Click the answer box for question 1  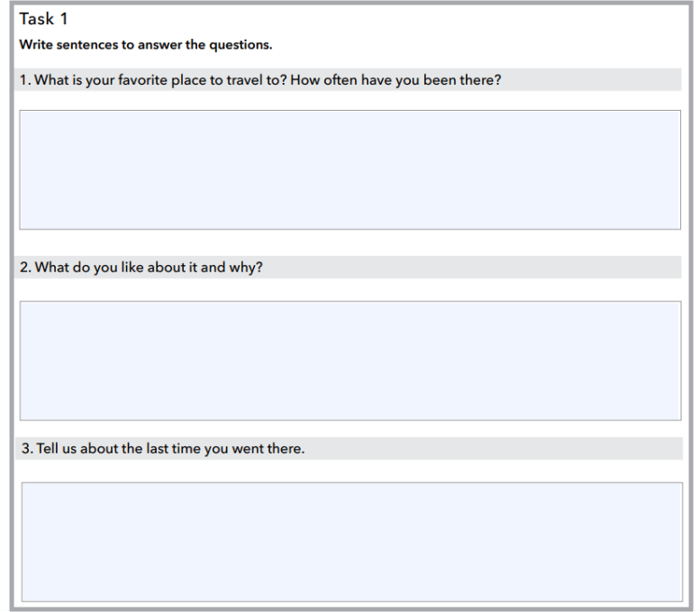(350, 169)
